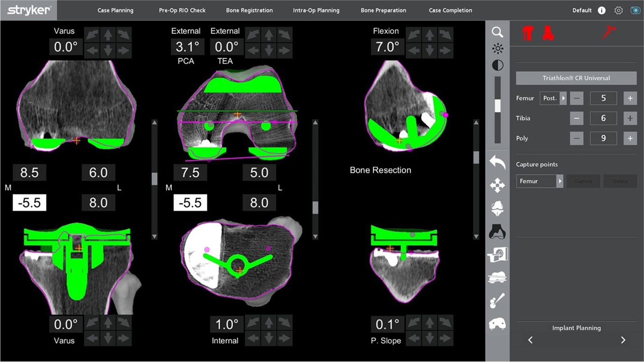Click the Stryker logo

[28, 10]
